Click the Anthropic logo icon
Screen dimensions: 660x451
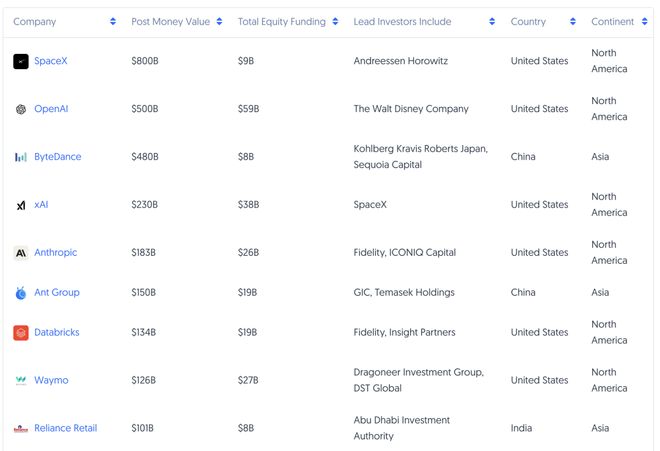pyautogui.click(x=21, y=253)
